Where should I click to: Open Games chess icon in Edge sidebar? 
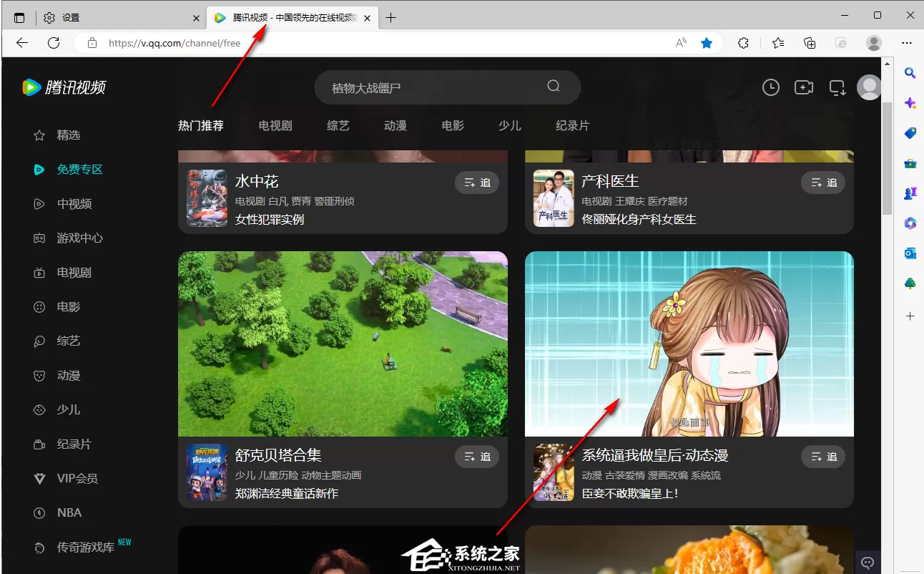point(910,193)
